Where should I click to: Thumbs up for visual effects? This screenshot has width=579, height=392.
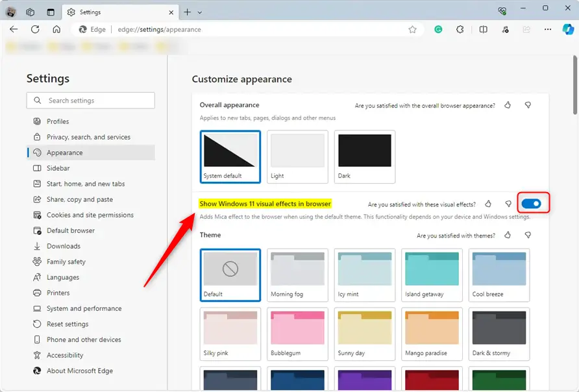tap(488, 204)
